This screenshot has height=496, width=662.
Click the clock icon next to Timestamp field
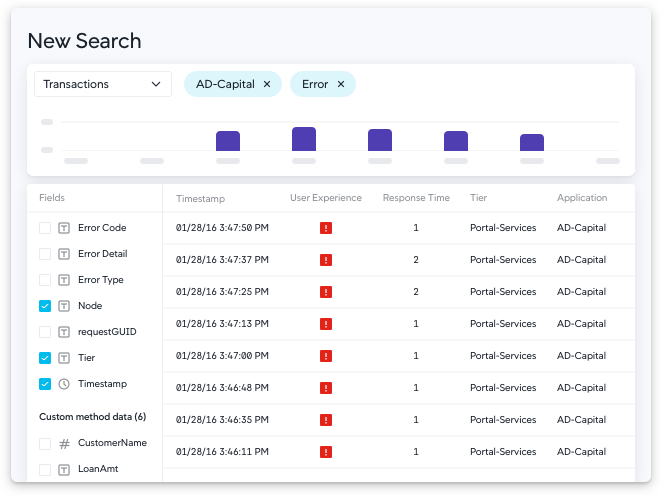pos(64,384)
